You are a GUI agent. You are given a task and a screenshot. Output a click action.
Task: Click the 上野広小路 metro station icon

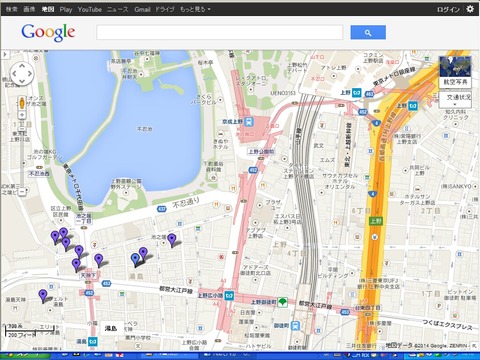[229, 295]
